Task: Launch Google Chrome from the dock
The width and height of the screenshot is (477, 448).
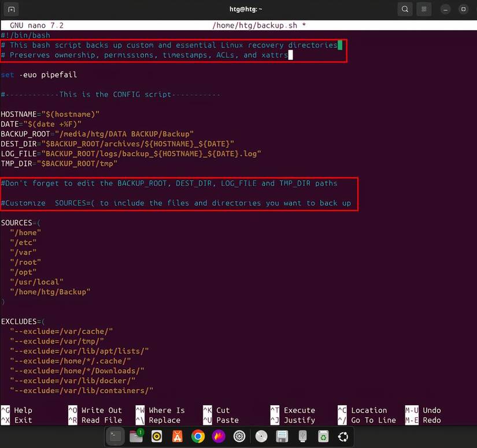Action: click(198, 436)
